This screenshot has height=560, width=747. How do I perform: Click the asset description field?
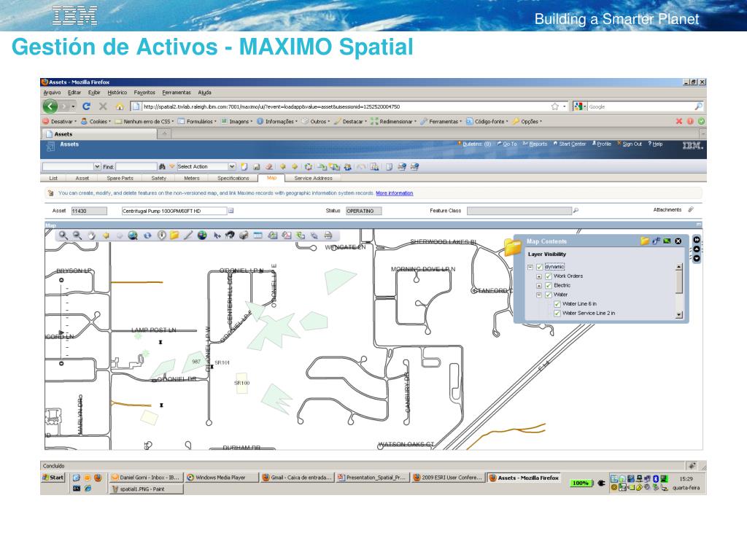(174, 211)
